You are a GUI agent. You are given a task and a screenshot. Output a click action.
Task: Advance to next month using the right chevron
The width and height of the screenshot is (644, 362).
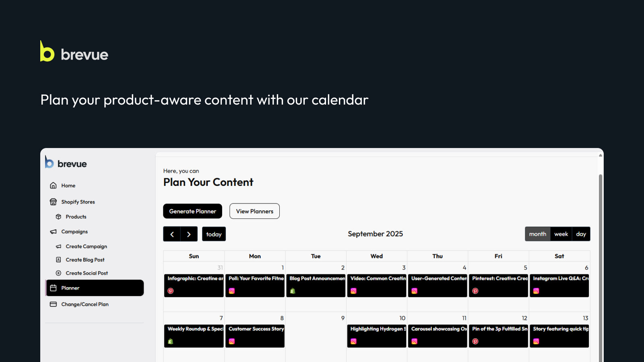coord(189,234)
